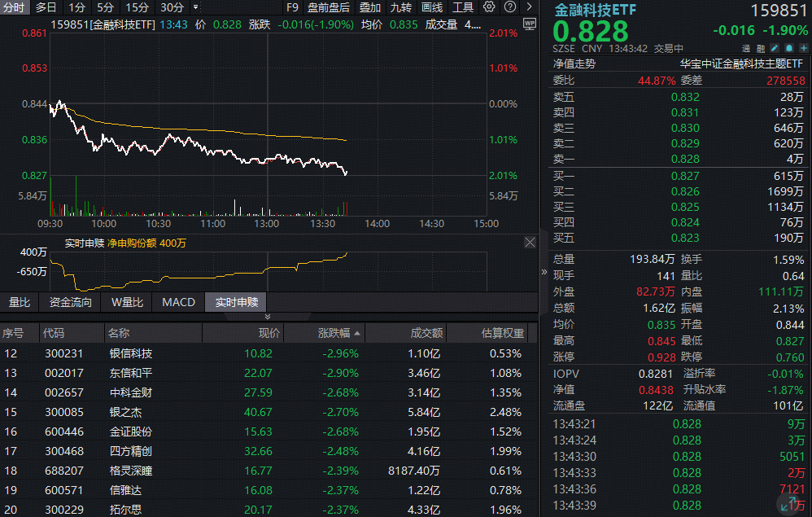Toggle 盘前盘后 pre/post-market display
This screenshot has width=812, height=517.
coord(329,7)
